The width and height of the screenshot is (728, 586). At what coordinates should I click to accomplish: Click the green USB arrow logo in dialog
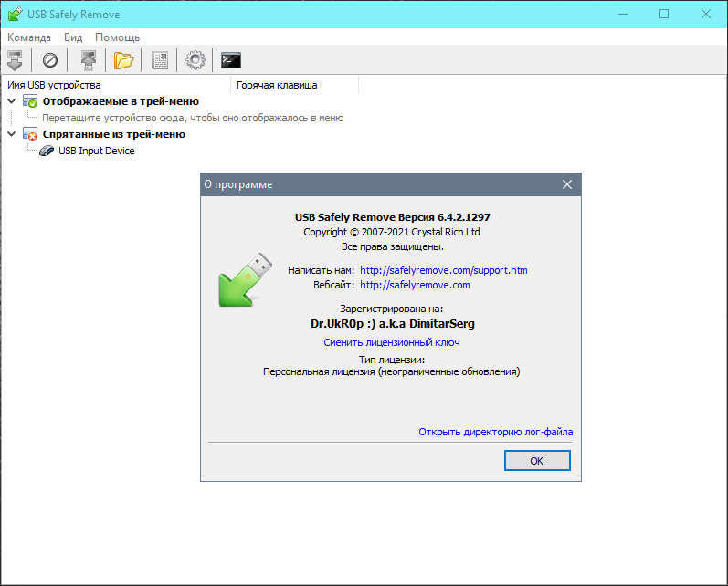(x=242, y=277)
